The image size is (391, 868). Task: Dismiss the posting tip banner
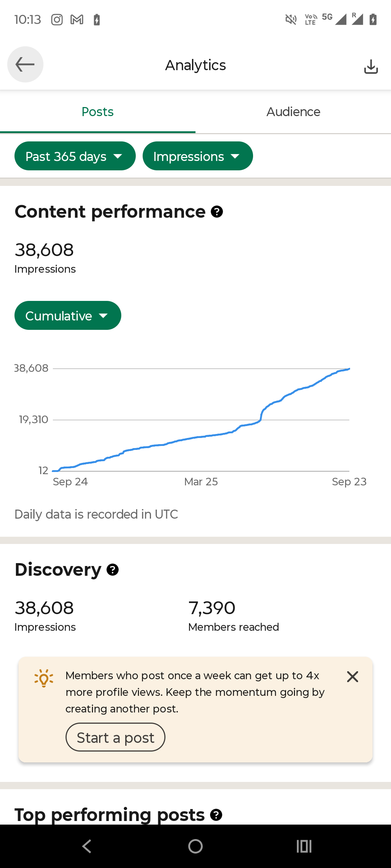tap(352, 677)
